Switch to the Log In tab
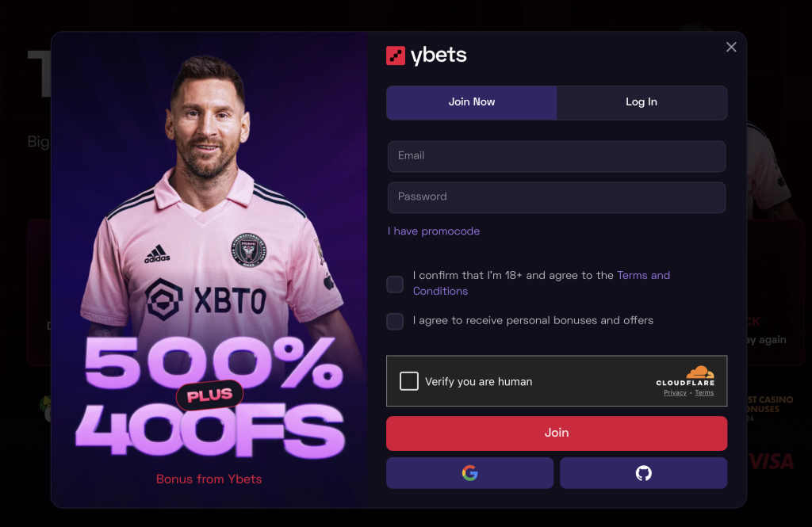 (642, 102)
